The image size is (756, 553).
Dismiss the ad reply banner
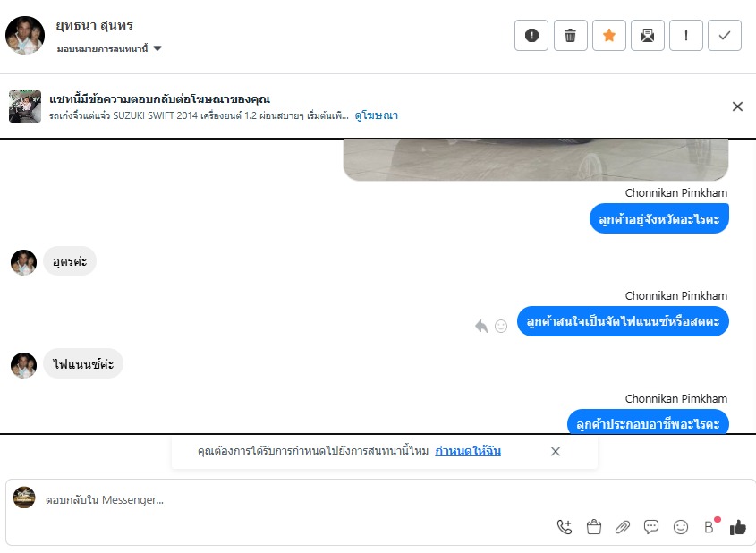(x=737, y=106)
